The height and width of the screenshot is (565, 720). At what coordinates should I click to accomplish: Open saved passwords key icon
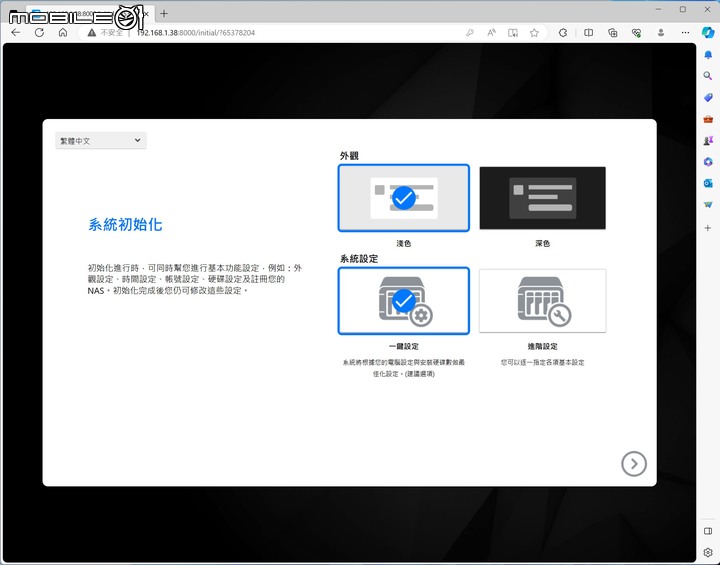click(469, 33)
